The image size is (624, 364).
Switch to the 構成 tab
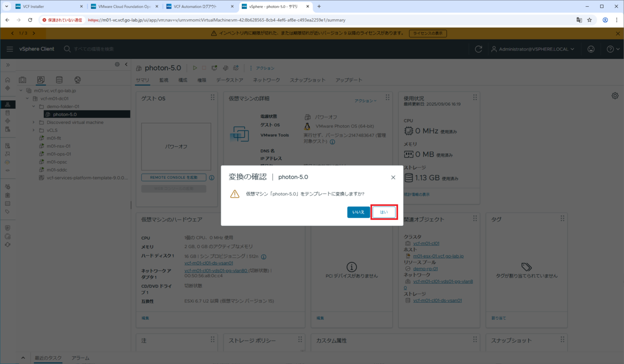(183, 80)
